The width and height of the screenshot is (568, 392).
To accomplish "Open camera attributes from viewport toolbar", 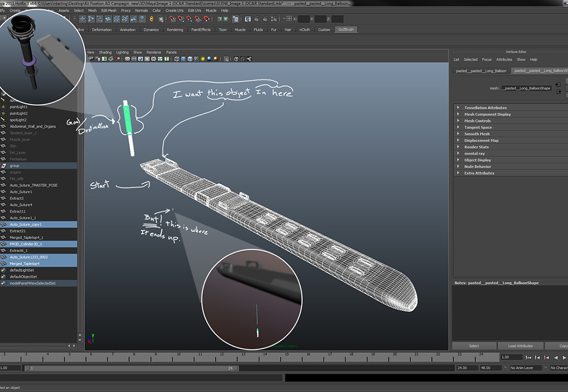I will (x=98, y=59).
